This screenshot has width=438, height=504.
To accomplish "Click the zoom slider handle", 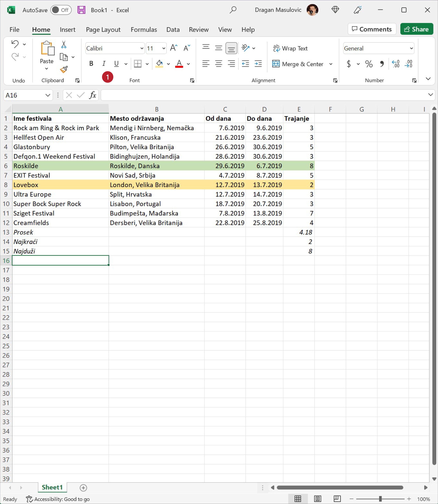I will coord(380,499).
